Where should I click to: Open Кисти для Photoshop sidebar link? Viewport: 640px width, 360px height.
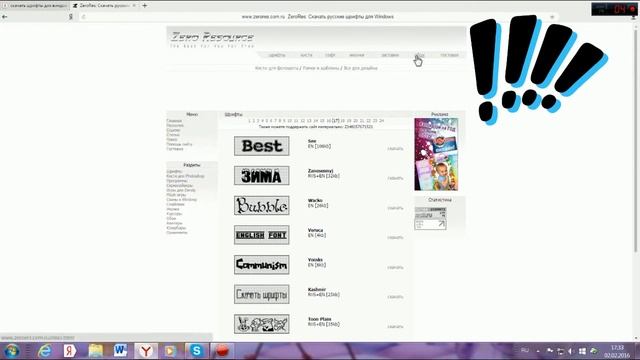185,176
